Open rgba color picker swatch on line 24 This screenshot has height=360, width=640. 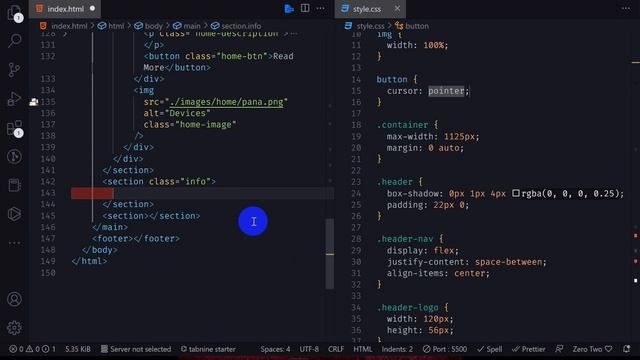(x=516, y=193)
